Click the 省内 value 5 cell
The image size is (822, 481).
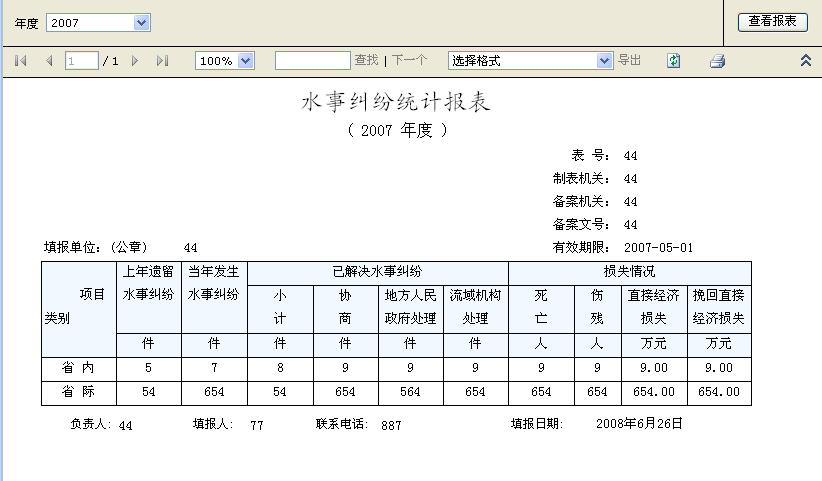tap(148, 368)
